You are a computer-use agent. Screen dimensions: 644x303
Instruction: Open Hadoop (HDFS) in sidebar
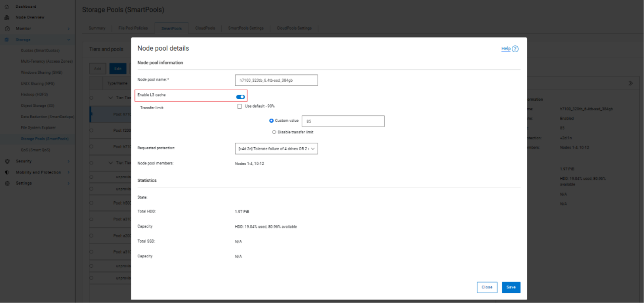point(35,95)
